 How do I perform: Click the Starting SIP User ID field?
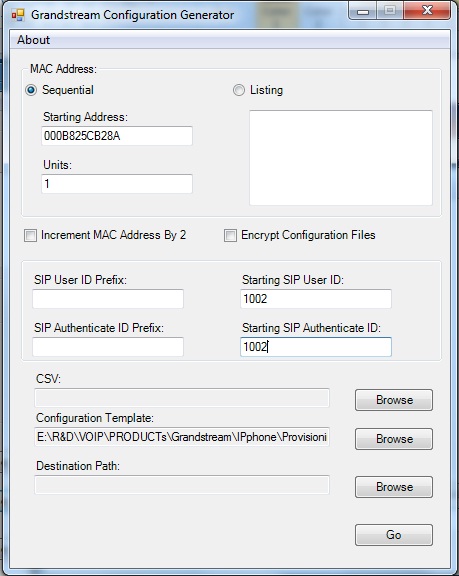point(316,299)
